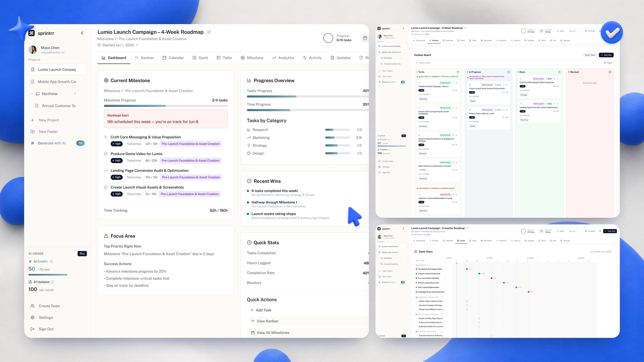Click the Create Team people icon in Dashboard sidebar
The image size is (644, 362).
pyautogui.click(x=32, y=306)
